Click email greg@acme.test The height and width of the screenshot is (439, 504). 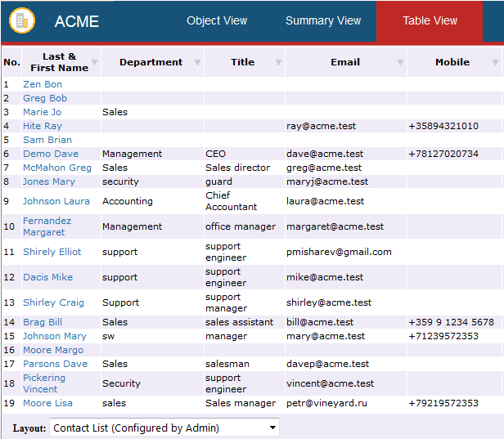[x=324, y=168]
